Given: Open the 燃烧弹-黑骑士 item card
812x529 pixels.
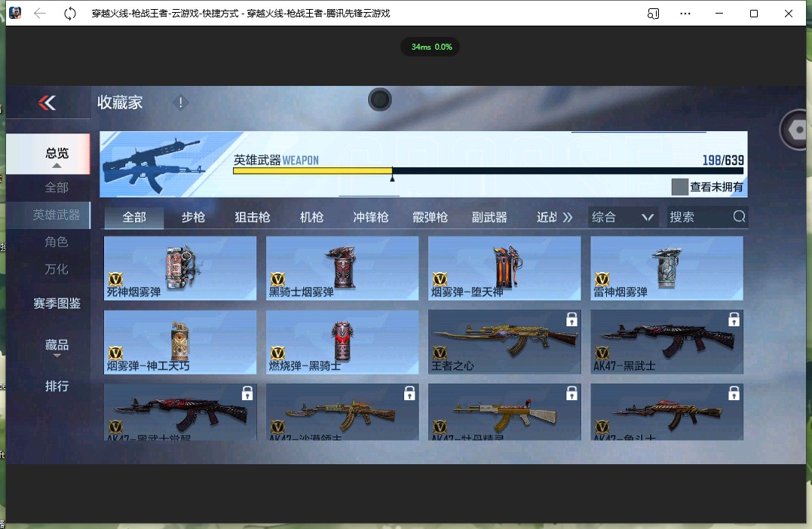Looking at the screenshot, I should (342, 342).
